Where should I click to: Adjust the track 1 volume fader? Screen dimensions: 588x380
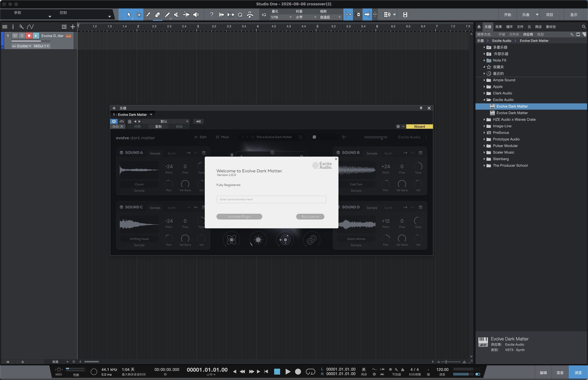click(31, 41)
